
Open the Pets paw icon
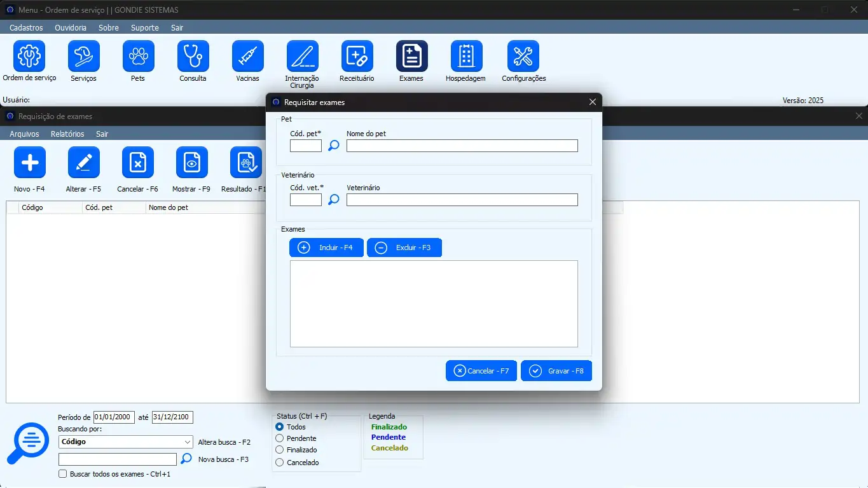138,57
